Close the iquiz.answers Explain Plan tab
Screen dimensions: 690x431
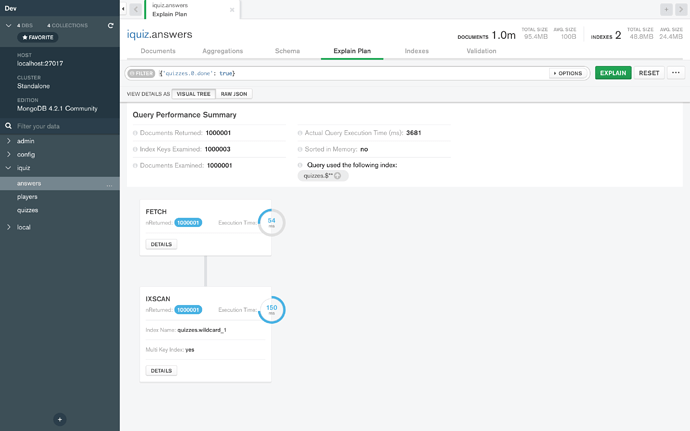point(233,10)
